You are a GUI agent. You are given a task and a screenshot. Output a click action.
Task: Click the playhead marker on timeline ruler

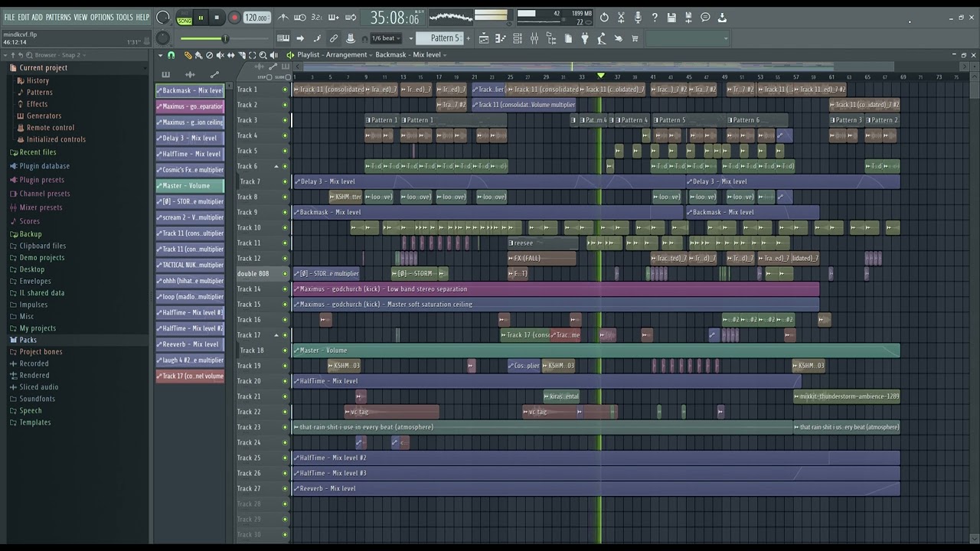(601, 76)
